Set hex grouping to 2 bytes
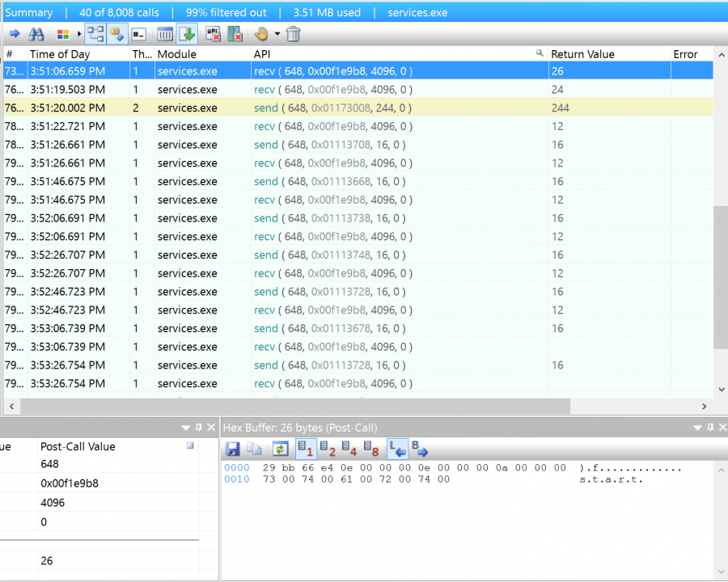This screenshot has width=728, height=582. pyautogui.click(x=328, y=449)
